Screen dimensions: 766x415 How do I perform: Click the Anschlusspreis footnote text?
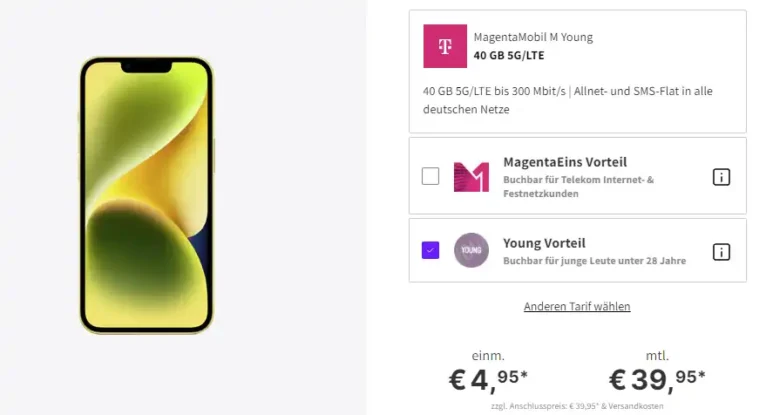coord(577,406)
